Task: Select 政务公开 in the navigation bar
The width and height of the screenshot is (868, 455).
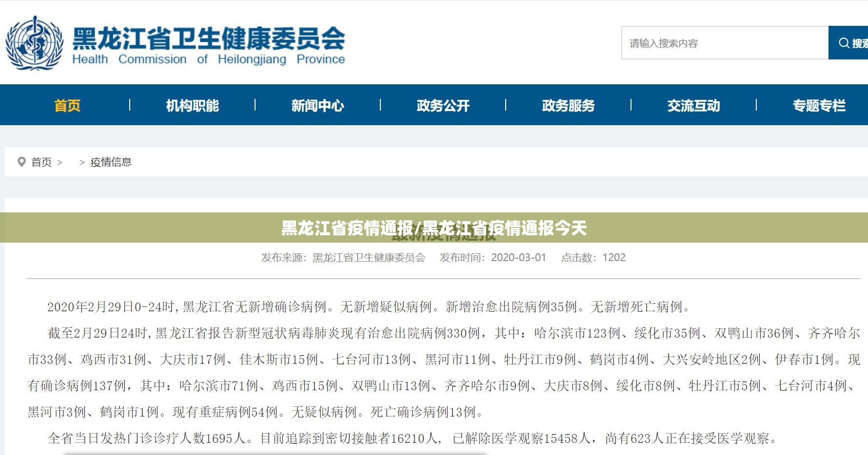Action: tap(443, 105)
